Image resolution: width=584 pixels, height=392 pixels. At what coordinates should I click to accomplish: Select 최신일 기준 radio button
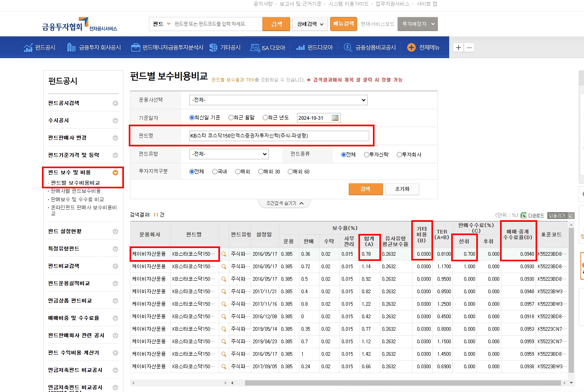(x=192, y=118)
